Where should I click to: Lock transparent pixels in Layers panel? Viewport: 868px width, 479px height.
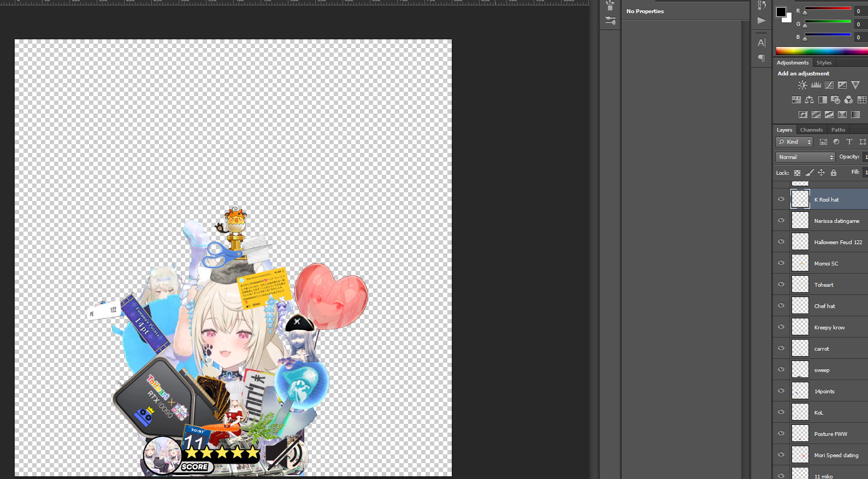[798, 173]
